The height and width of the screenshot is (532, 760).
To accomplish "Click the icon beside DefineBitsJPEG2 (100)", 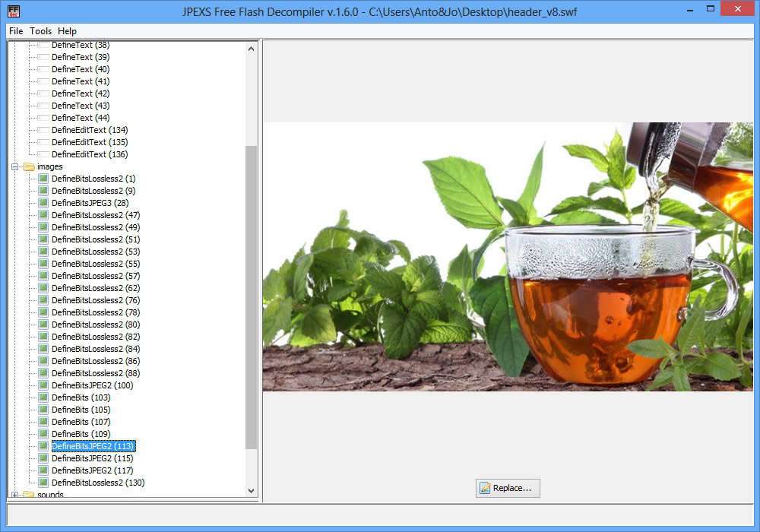I will [x=43, y=385].
